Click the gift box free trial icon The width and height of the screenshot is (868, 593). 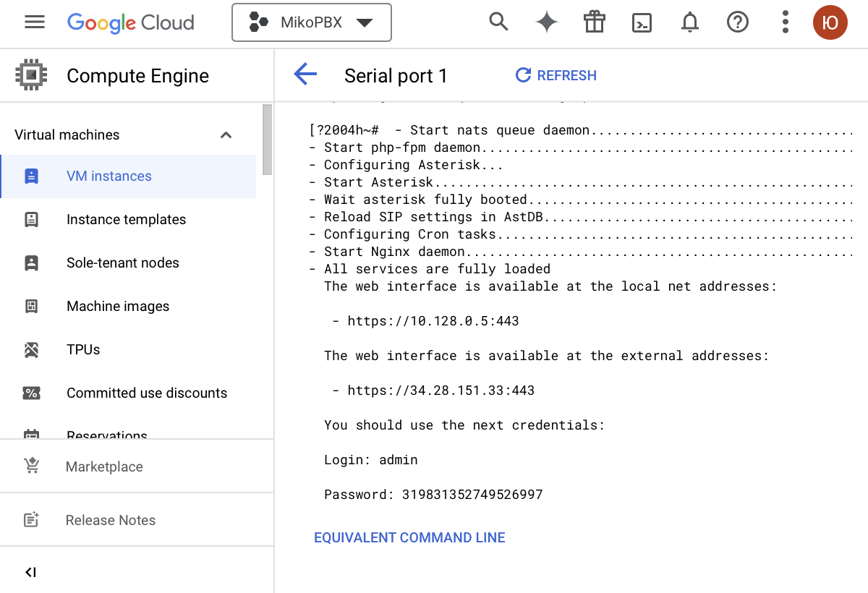[594, 22]
